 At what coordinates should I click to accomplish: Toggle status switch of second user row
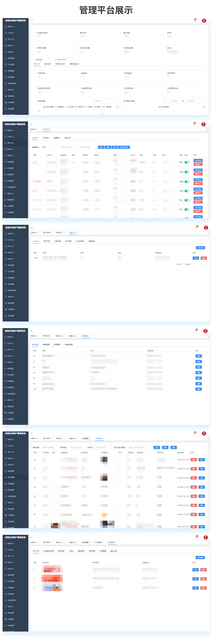pos(187,172)
